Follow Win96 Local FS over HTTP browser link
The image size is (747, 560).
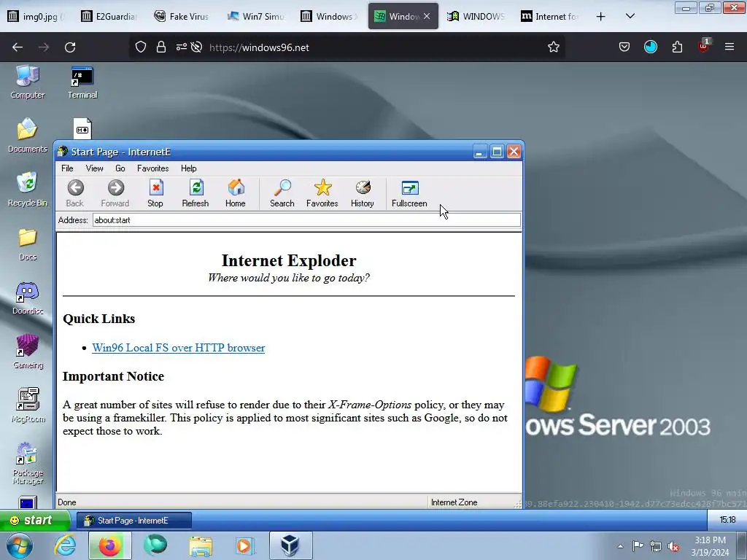click(x=178, y=348)
